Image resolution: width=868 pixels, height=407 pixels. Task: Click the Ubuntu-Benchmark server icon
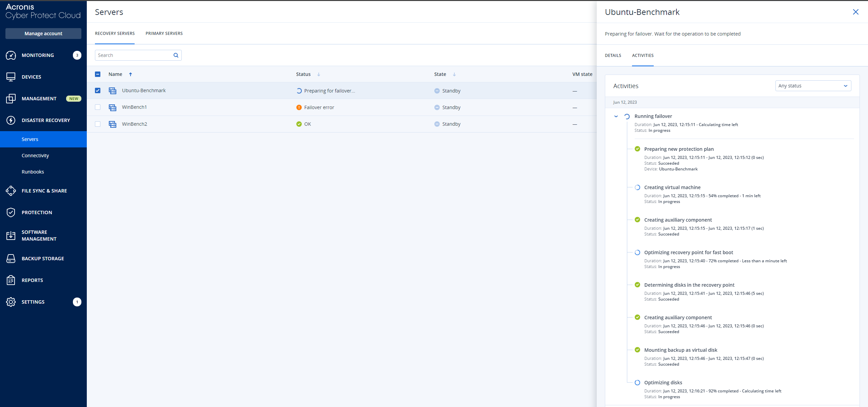(x=113, y=91)
